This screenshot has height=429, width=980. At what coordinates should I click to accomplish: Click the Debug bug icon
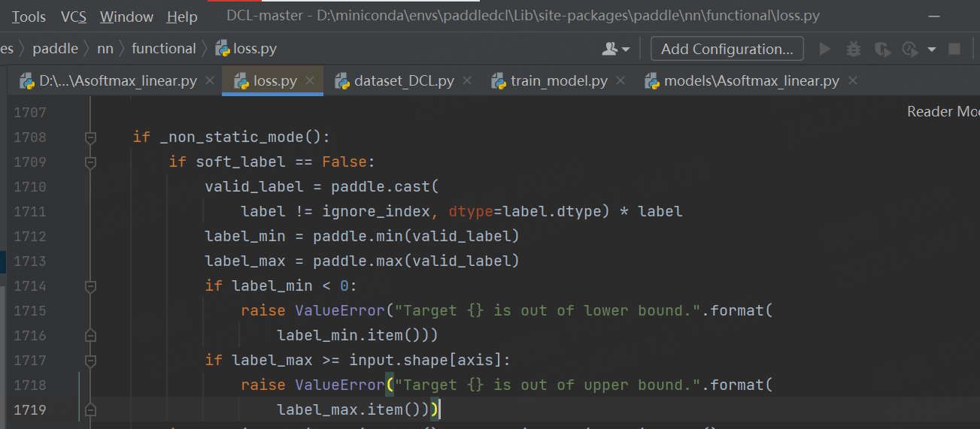(854, 49)
